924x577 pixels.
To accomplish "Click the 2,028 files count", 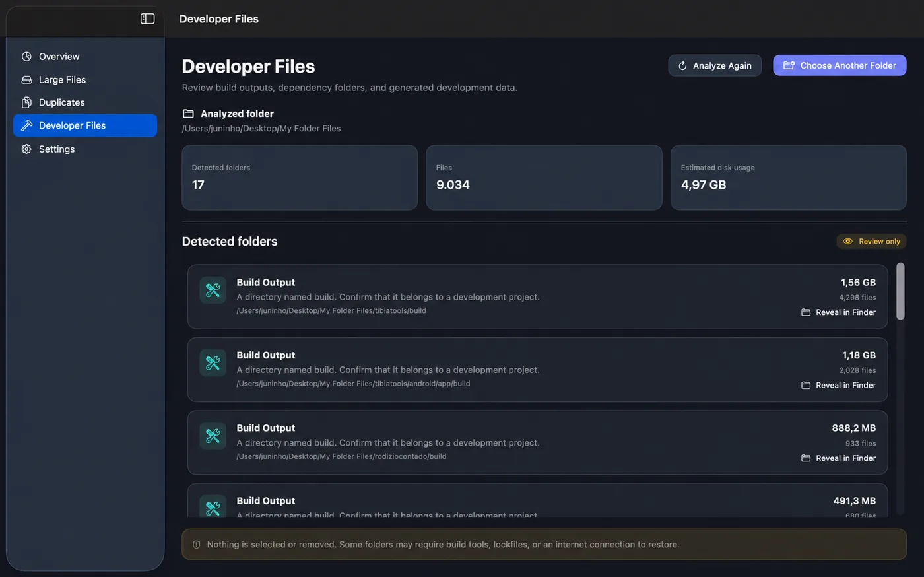I will tap(857, 370).
